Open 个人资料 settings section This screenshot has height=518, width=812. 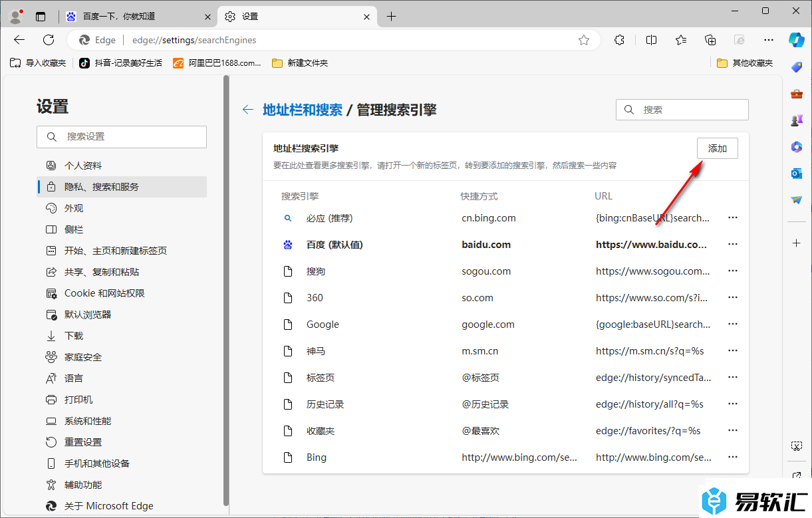pos(122,166)
